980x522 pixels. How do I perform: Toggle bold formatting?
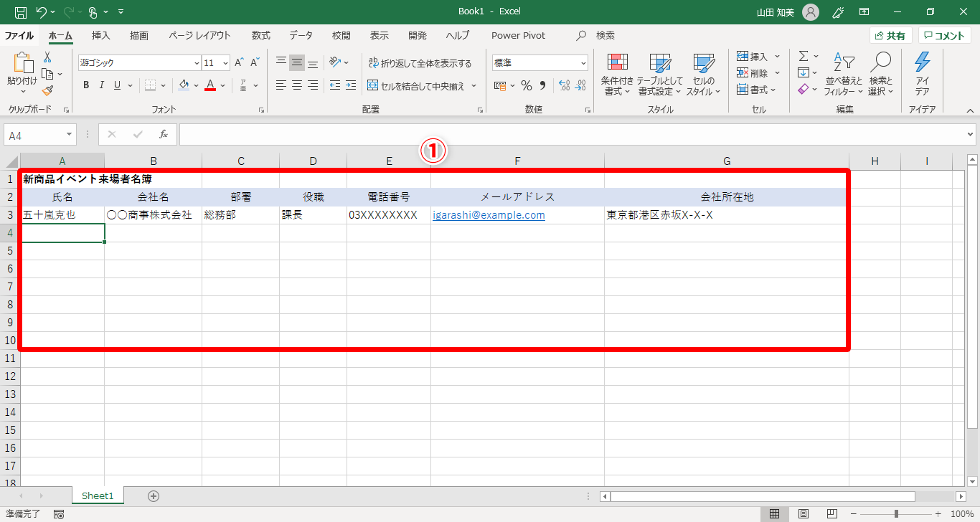(x=86, y=85)
